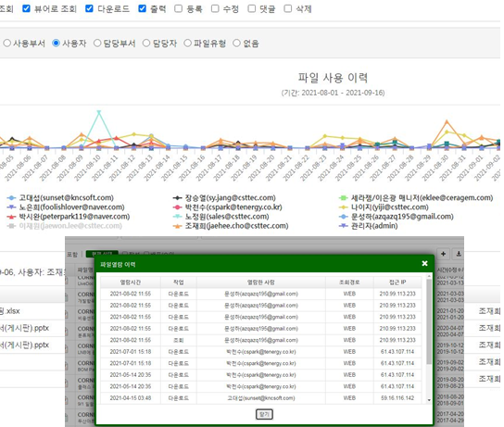Toggle 노은희(foolishlover@naver.com) legend series

pyautogui.click(x=66, y=207)
